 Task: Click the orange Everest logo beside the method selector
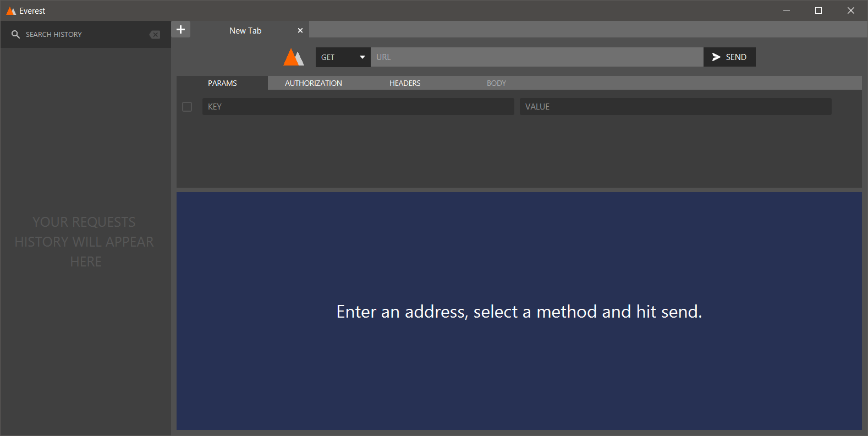click(x=293, y=57)
